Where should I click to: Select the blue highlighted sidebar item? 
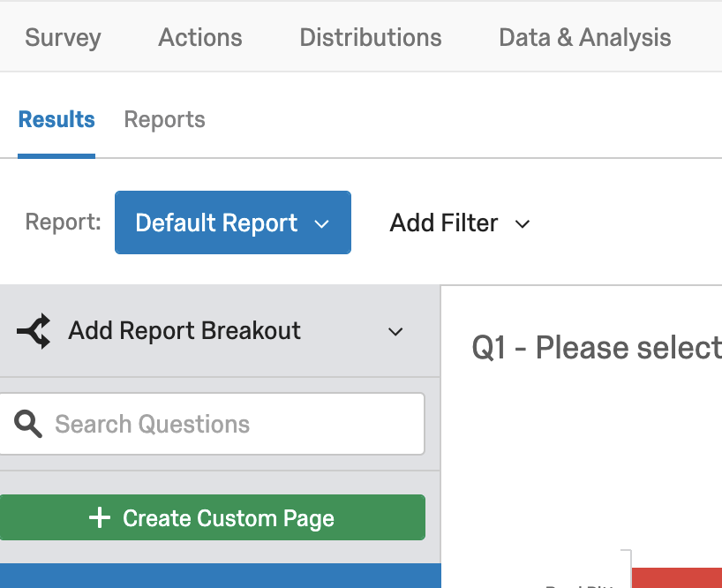(x=220, y=576)
